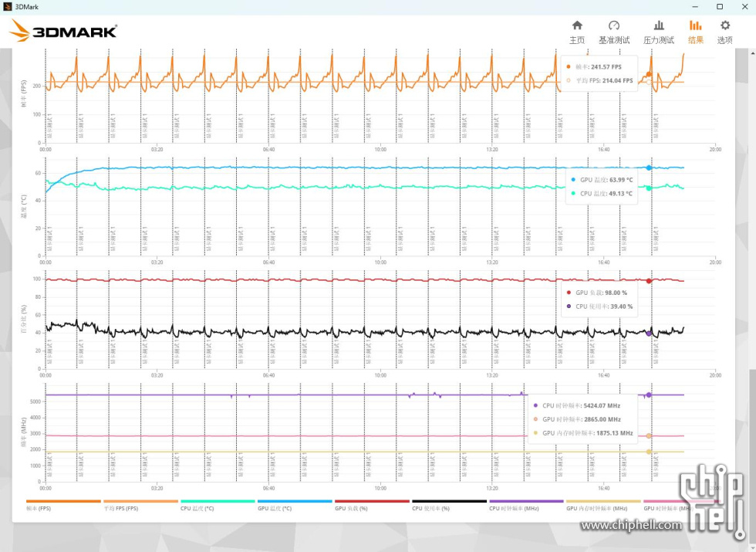The height and width of the screenshot is (552, 756).
Task: Click the 帧率 (FPS) y-axis title
Action: tap(24, 93)
